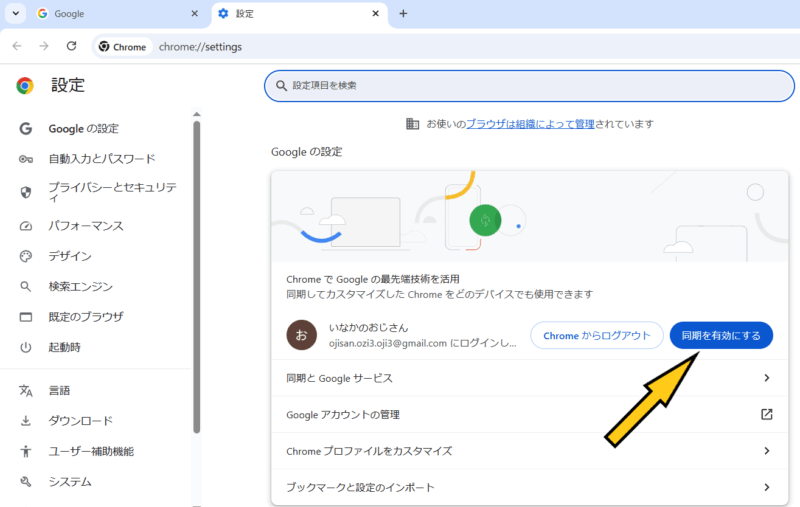Screen dimensions: 800x507
Task: Open 同期と Google サービス row
Action: pyautogui.click(x=530, y=378)
